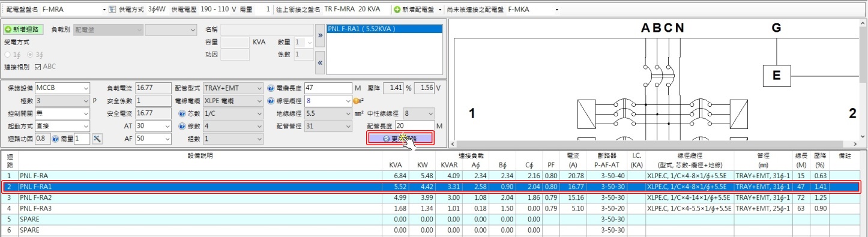This screenshot has height=237, width=868.
Task: Click the help icon next to 電纜長度
Action: pos(271,88)
